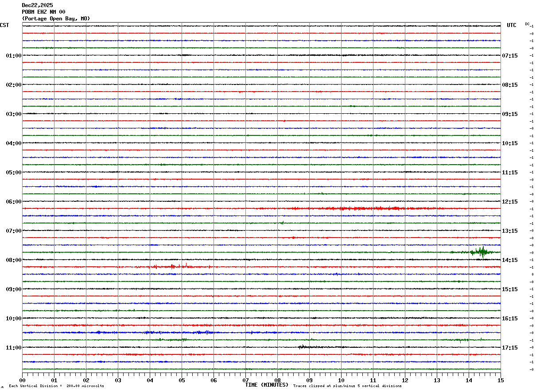Click the 11:15 UTC time label
The width and height of the screenshot is (536, 392).
pos(510,173)
